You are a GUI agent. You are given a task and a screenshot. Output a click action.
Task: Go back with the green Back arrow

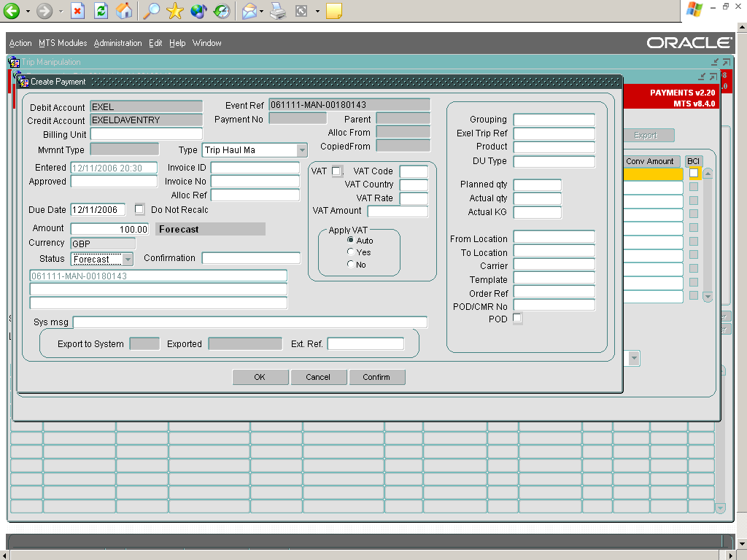(12, 11)
